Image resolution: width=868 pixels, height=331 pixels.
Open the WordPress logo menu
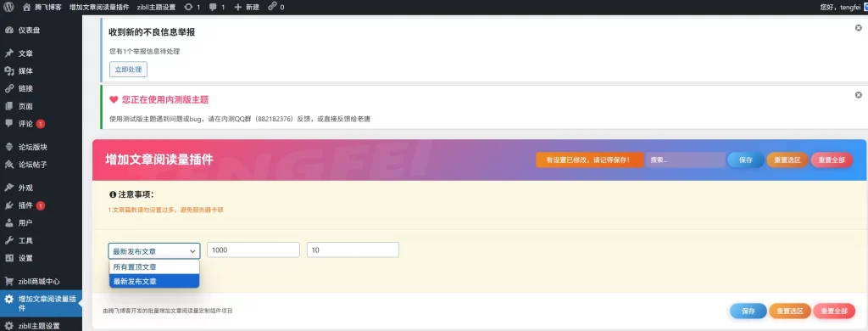coord(8,7)
